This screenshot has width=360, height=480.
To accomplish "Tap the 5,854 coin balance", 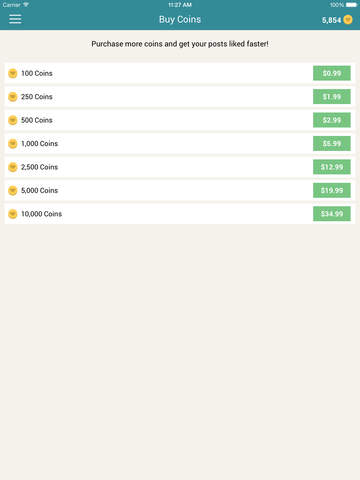I will click(x=331, y=20).
